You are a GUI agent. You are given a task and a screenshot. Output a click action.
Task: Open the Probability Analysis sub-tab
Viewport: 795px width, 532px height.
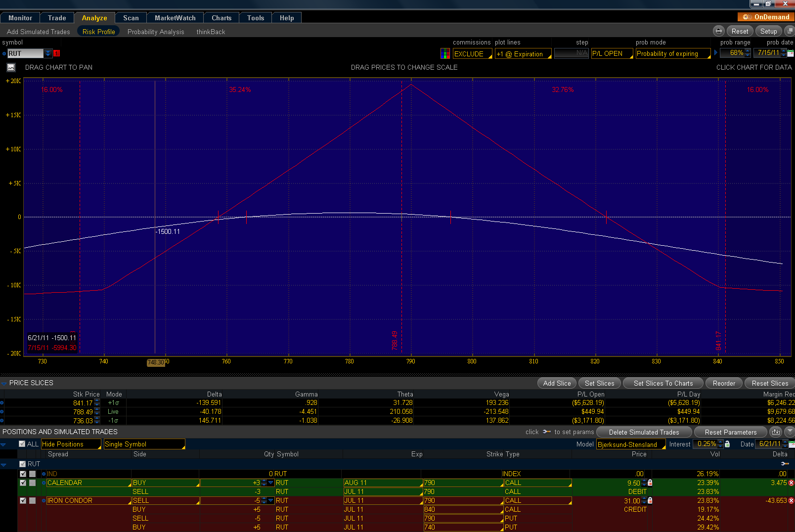point(156,32)
